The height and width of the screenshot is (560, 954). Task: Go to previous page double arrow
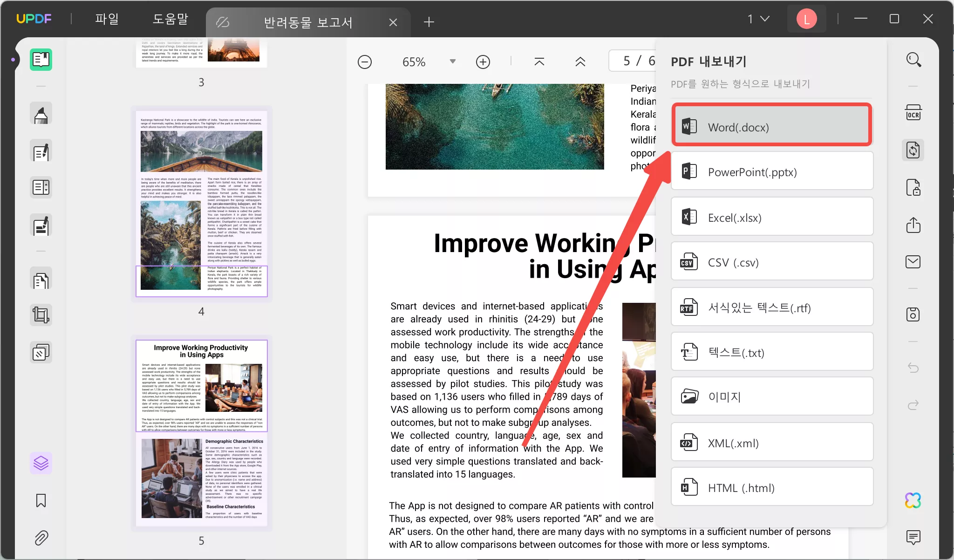point(580,61)
